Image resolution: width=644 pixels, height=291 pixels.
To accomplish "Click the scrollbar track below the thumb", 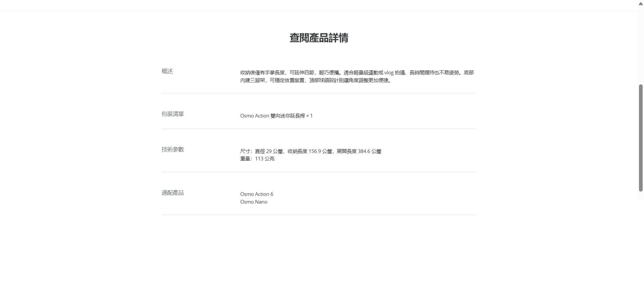I will (641, 241).
